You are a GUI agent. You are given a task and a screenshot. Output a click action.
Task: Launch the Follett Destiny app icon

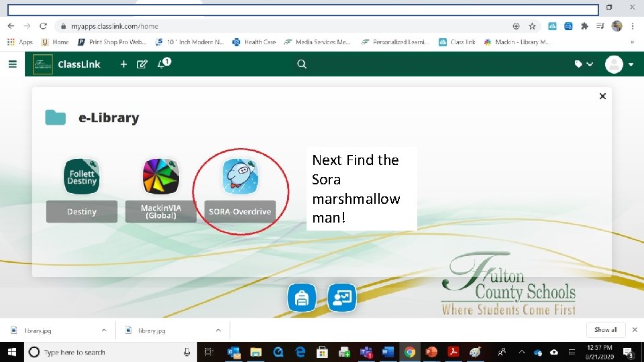click(82, 176)
